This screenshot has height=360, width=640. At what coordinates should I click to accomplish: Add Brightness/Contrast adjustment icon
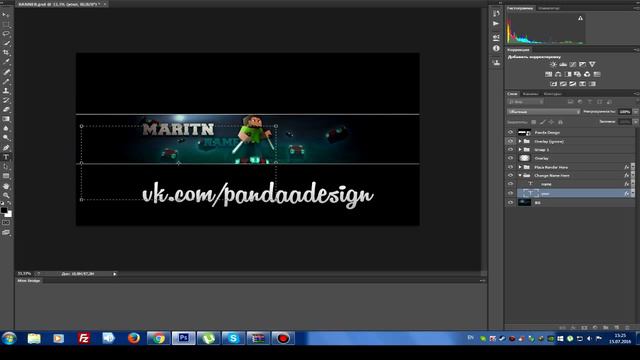pos(553,64)
